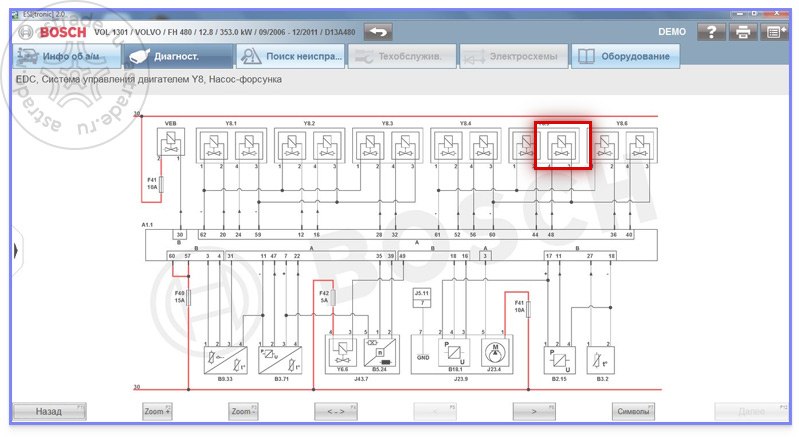Click the J43.7 label

click(361, 379)
